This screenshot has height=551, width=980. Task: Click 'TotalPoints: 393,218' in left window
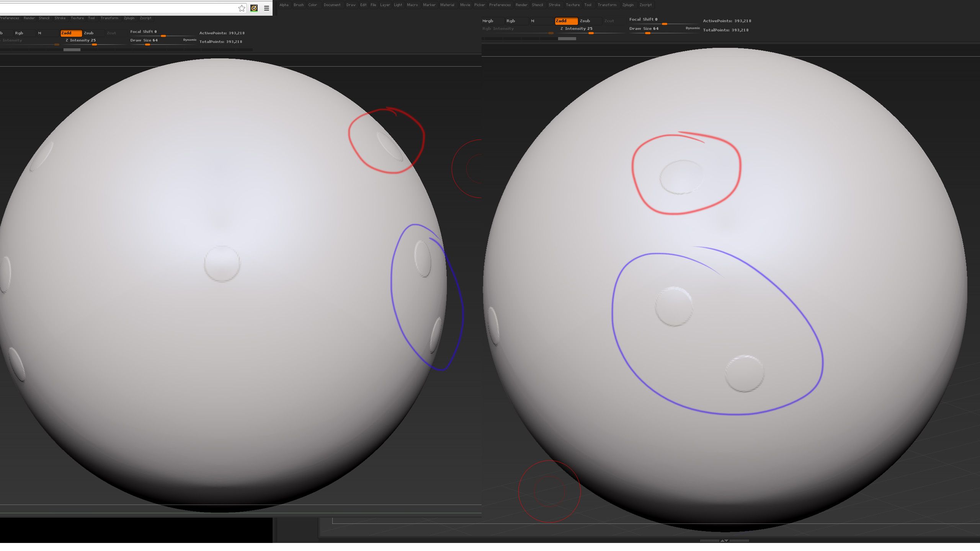tap(221, 42)
